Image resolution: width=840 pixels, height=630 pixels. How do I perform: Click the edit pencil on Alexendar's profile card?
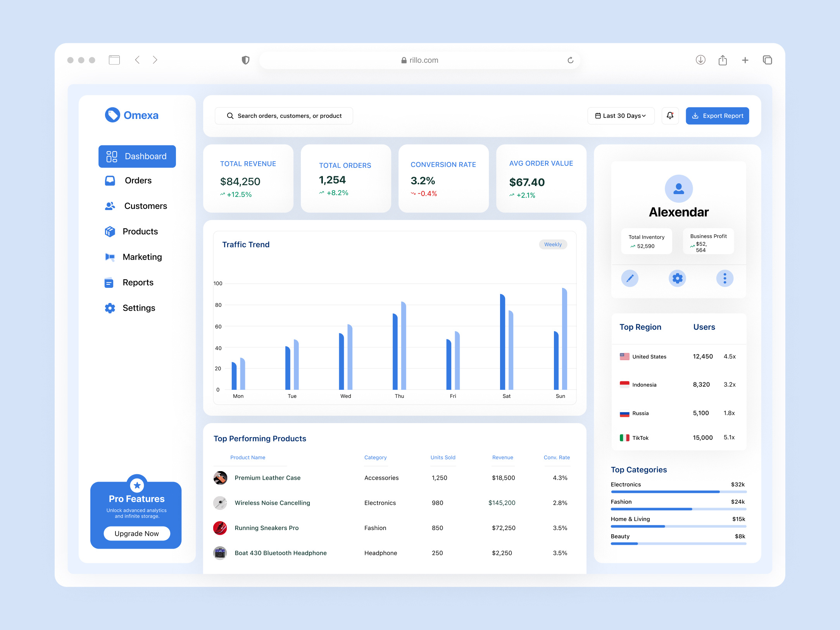(x=630, y=278)
